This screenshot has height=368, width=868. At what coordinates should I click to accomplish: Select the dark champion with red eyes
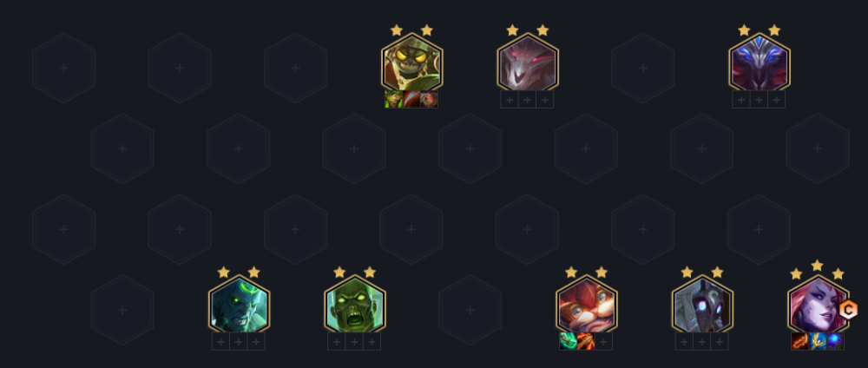click(x=528, y=62)
